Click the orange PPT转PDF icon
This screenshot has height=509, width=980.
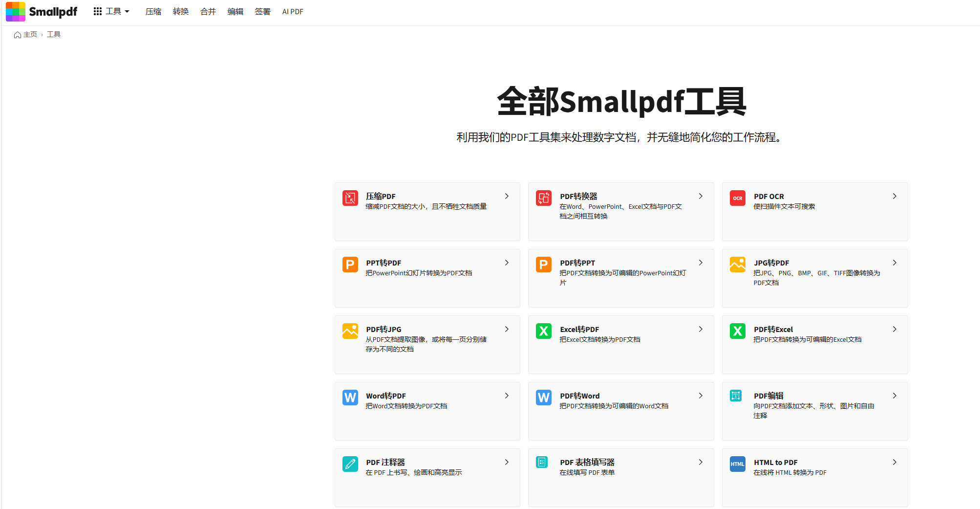click(x=350, y=265)
